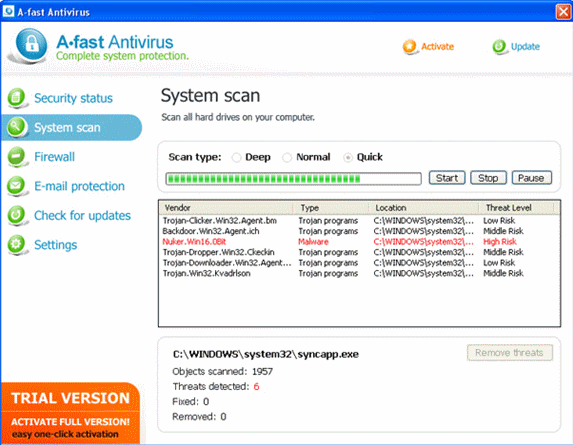
Task: Click the green scan progress bar
Action: (293, 179)
